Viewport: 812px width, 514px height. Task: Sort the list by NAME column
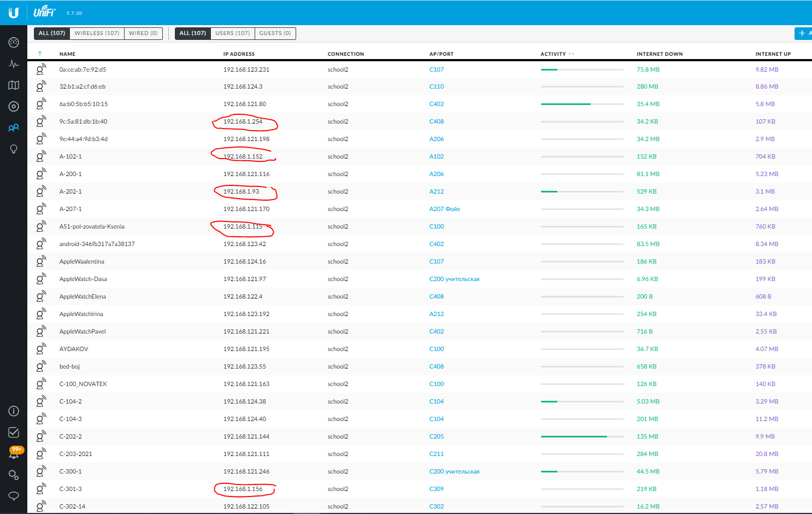[x=67, y=54]
